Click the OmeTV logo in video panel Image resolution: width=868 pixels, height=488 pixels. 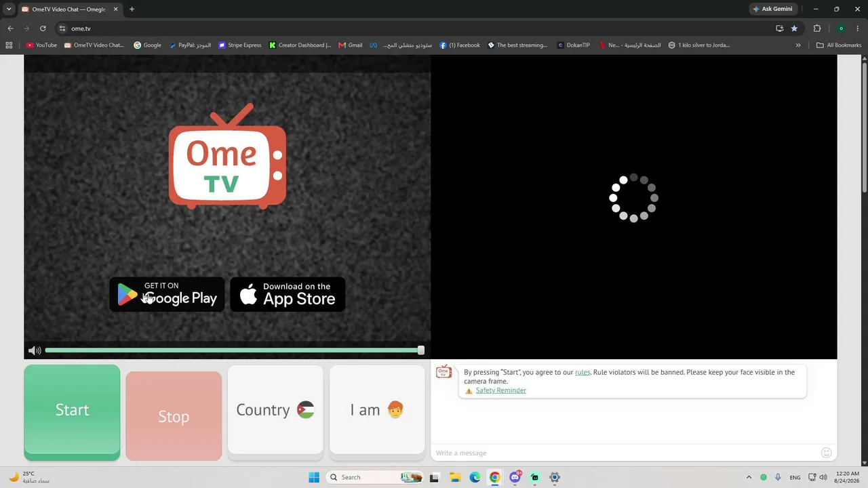[x=227, y=156]
